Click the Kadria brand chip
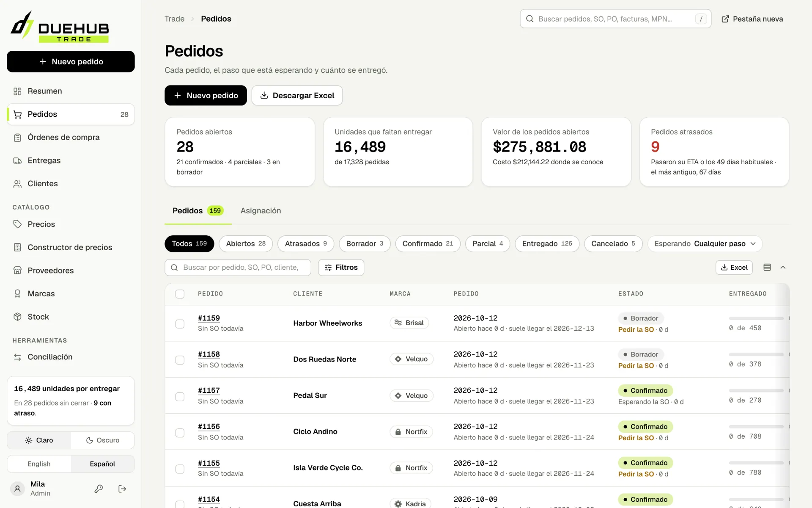Viewport: 812px width, 508px height. coord(411,503)
